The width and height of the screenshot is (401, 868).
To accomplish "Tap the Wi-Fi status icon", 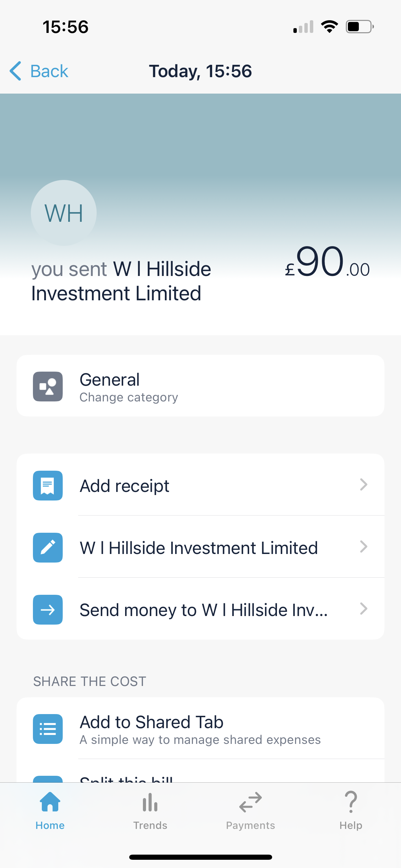I will [329, 27].
